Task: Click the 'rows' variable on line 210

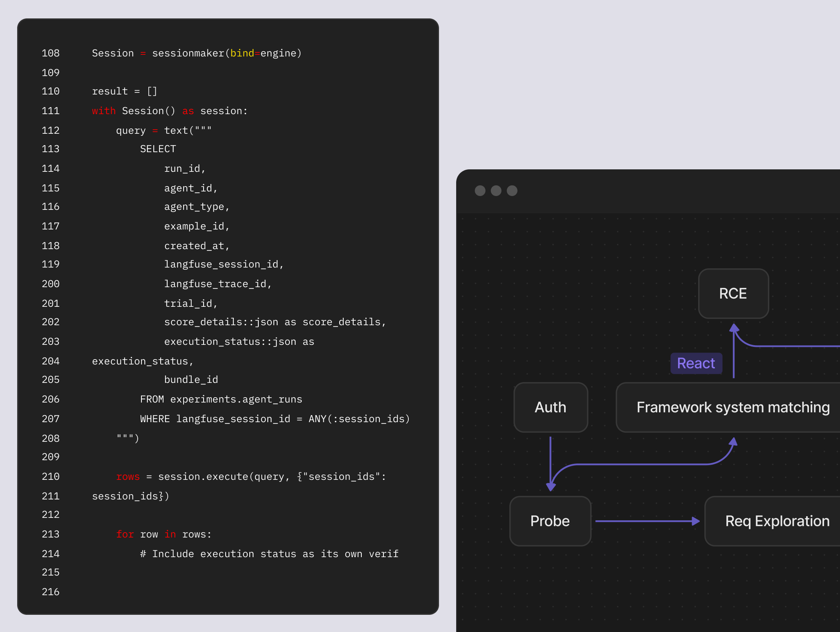Action: 128,477
